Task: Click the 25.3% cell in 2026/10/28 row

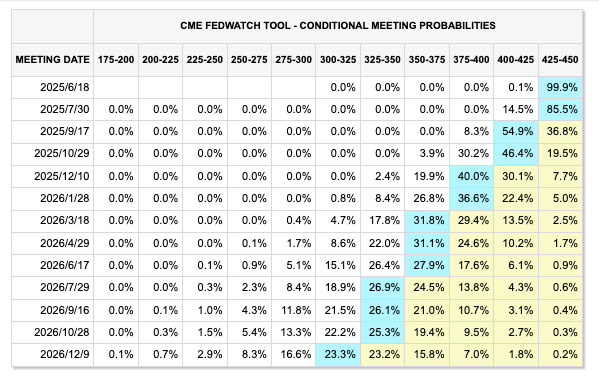Action: [x=382, y=332]
